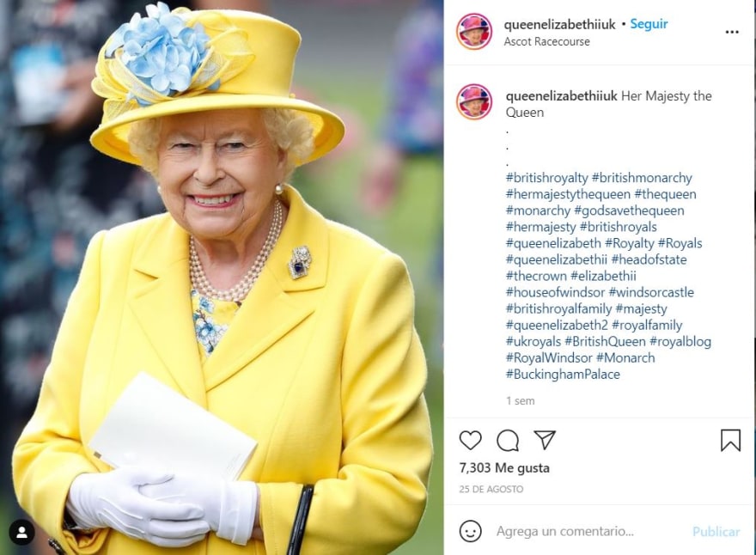Show tagged people using the person icon

[22, 533]
